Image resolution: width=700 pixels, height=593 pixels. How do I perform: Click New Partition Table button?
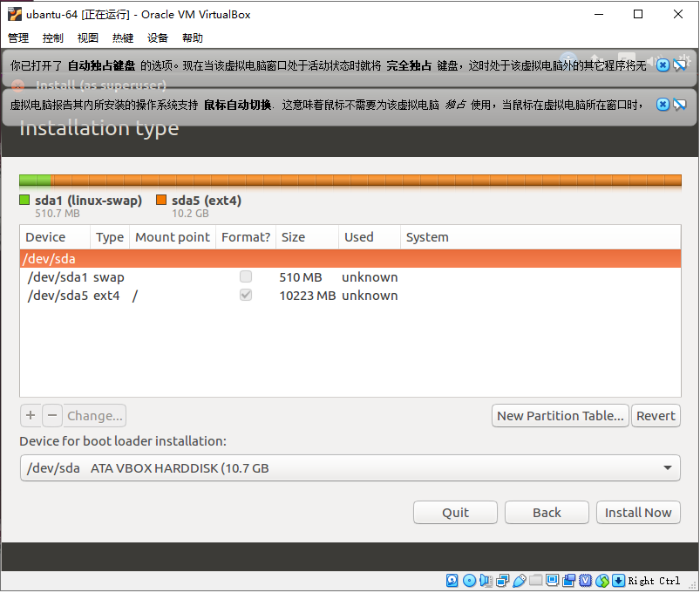(560, 415)
